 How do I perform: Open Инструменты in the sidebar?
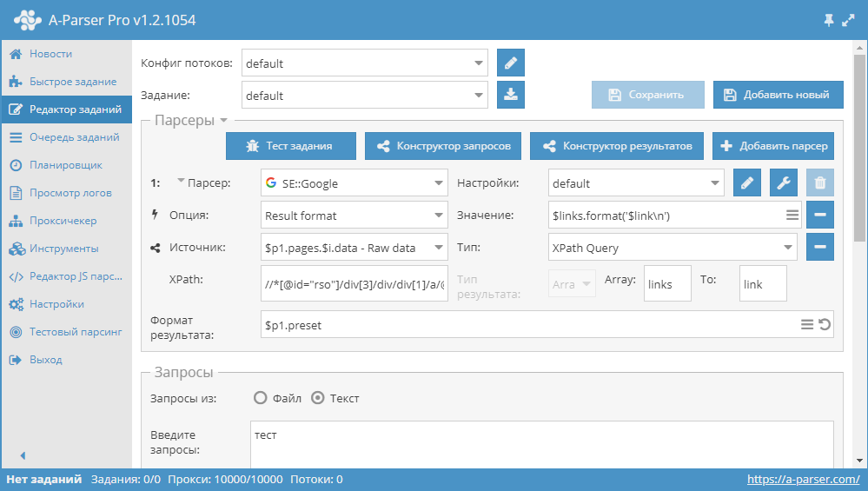tap(66, 248)
